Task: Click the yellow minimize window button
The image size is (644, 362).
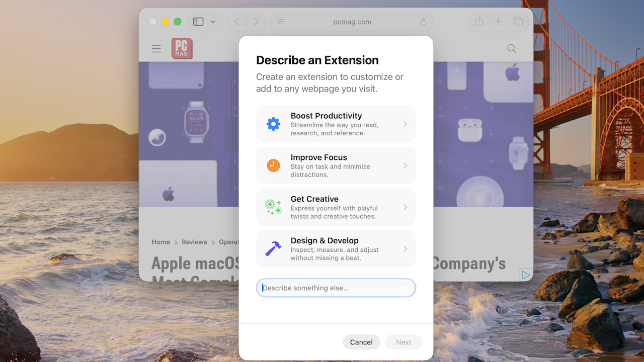Action: [x=165, y=22]
